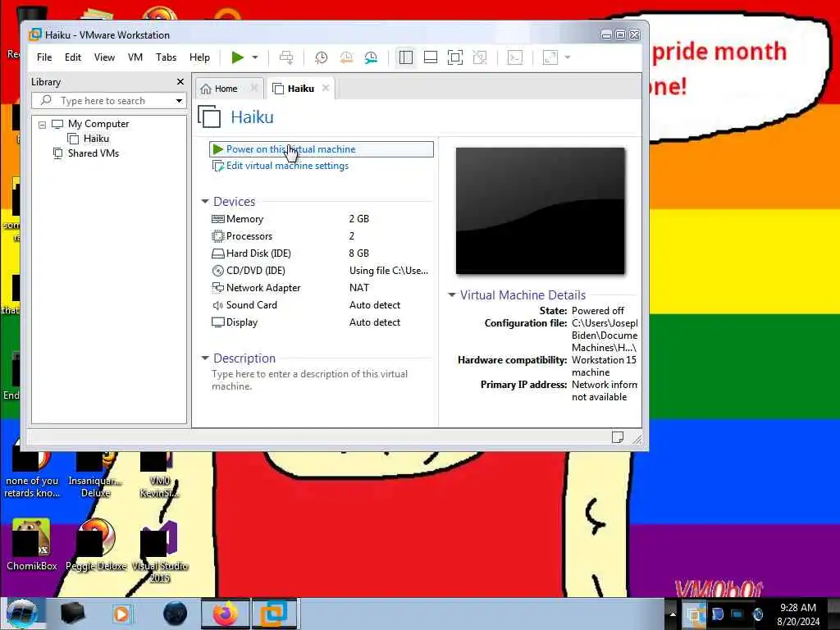Collapse the My Computer tree node
The image size is (840, 630).
click(43, 125)
